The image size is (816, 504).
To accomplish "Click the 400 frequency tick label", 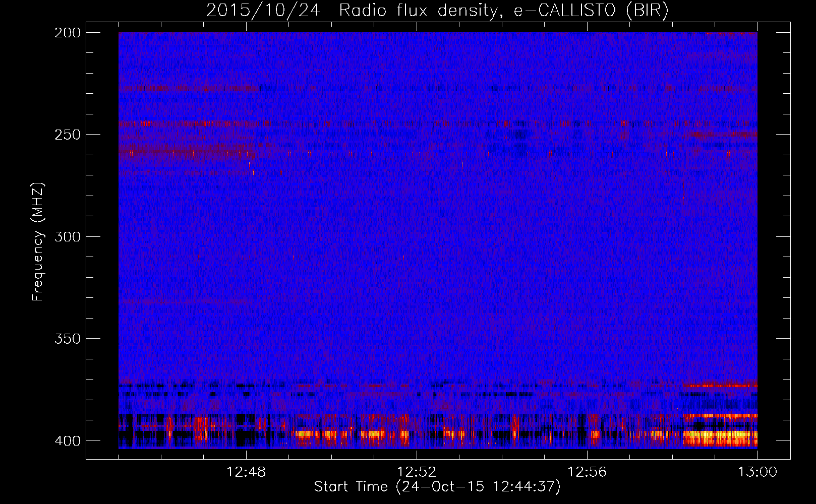I will [x=67, y=441].
